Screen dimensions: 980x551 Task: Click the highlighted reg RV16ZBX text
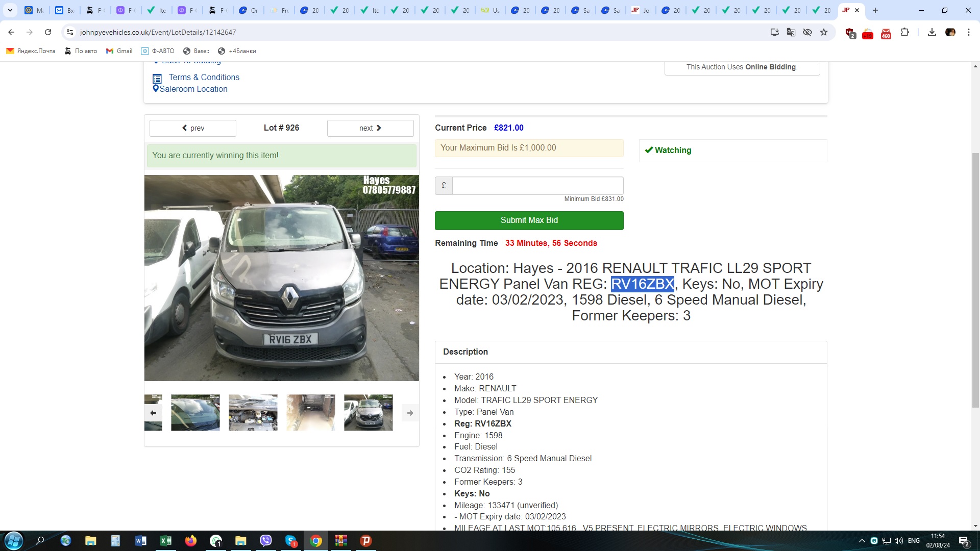(x=642, y=284)
